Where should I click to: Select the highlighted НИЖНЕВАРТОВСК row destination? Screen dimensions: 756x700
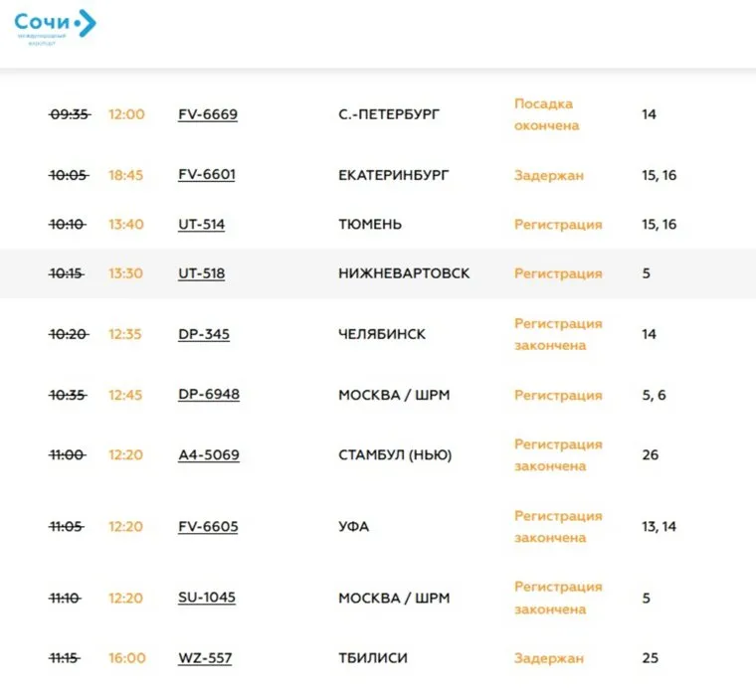coord(404,273)
